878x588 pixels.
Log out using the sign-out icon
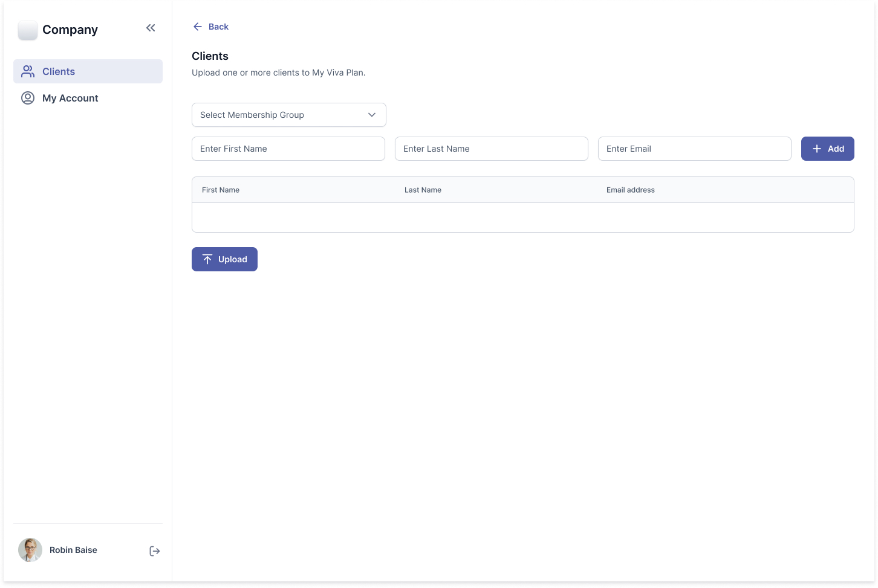[155, 551]
